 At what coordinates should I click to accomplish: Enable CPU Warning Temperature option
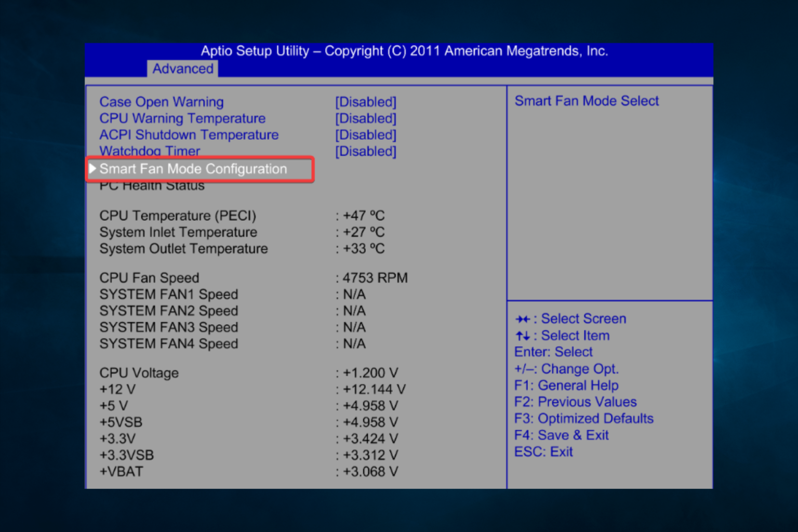[366, 118]
